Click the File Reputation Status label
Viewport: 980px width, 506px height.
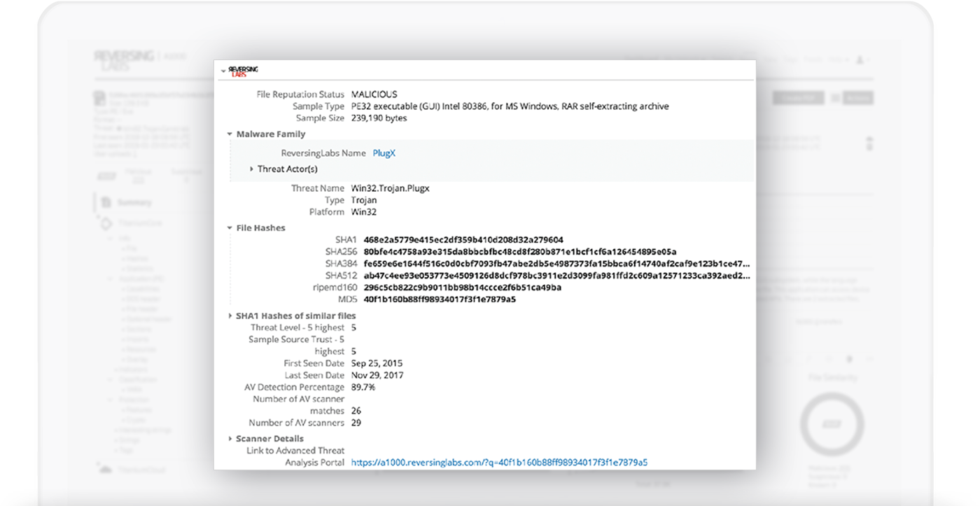pyautogui.click(x=301, y=94)
